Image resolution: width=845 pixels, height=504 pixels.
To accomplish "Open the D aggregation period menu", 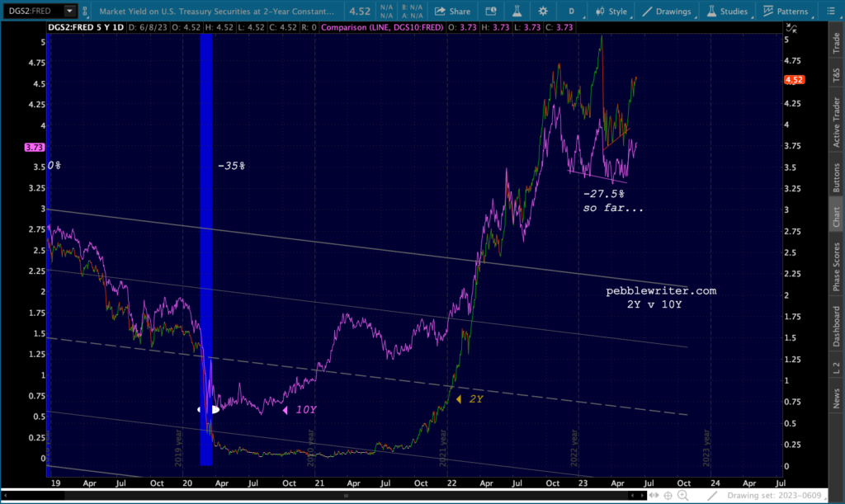I will 572,12.
